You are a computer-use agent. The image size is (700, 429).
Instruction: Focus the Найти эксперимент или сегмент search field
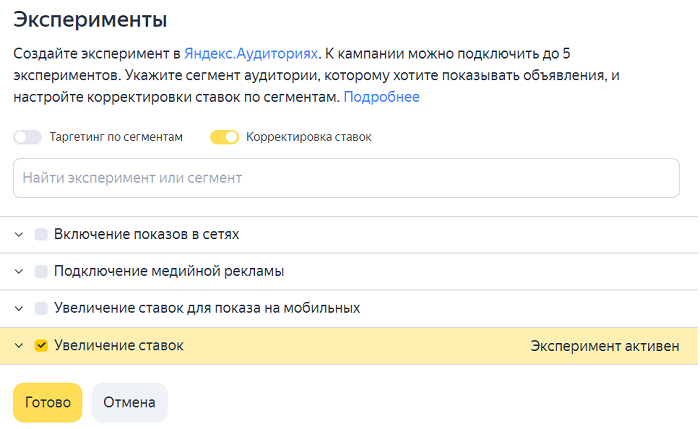coord(346,178)
